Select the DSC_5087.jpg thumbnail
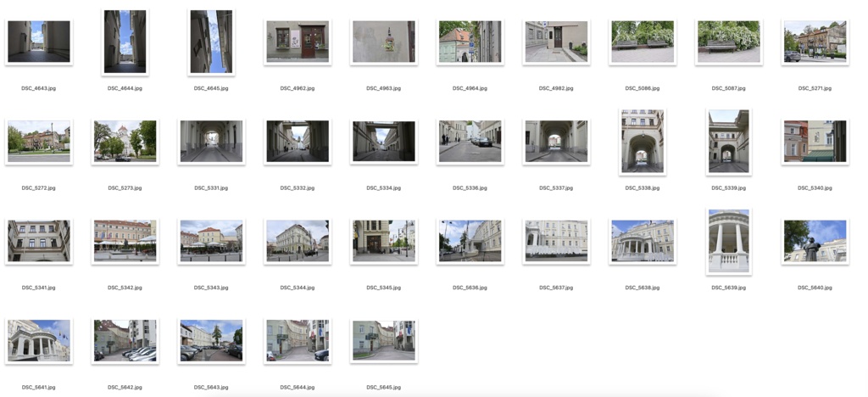Image resolution: width=868 pixels, height=397 pixels. pyautogui.click(x=728, y=42)
